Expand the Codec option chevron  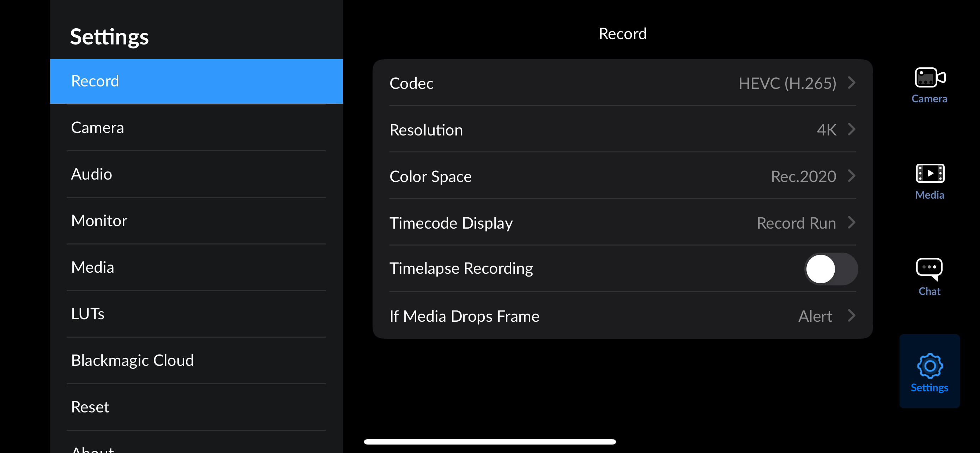(x=852, y=83)
